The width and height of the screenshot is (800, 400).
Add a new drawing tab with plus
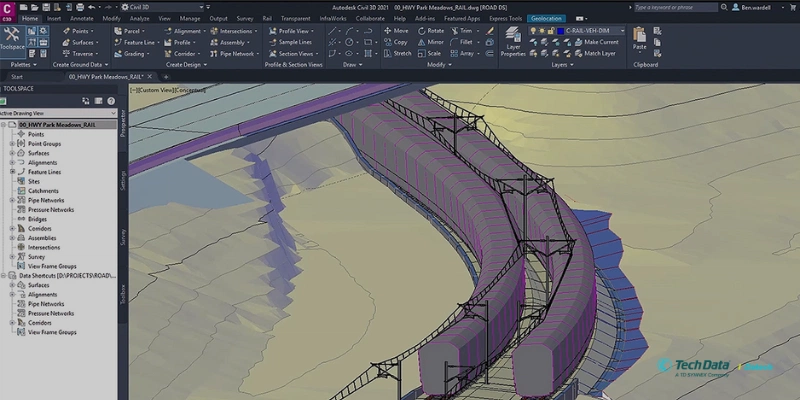coord(166,77)
